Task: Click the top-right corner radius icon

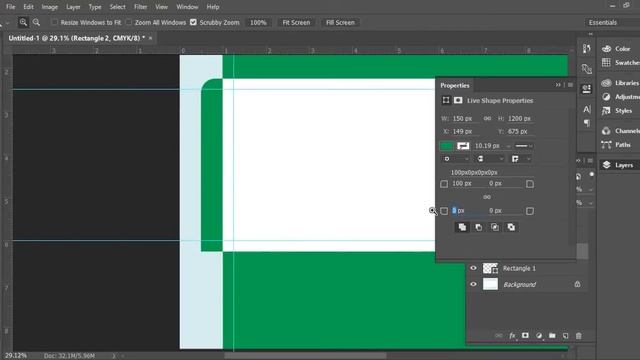Action: [x=530, y=184]
